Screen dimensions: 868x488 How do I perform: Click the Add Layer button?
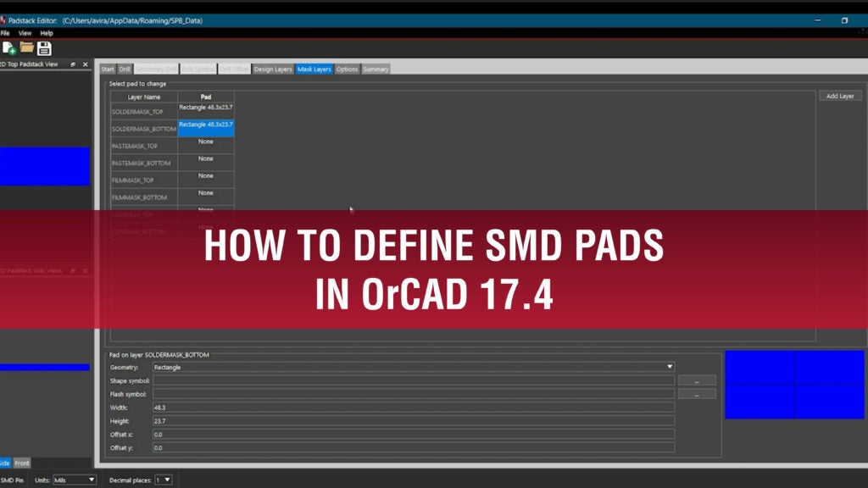pos(839,96)
